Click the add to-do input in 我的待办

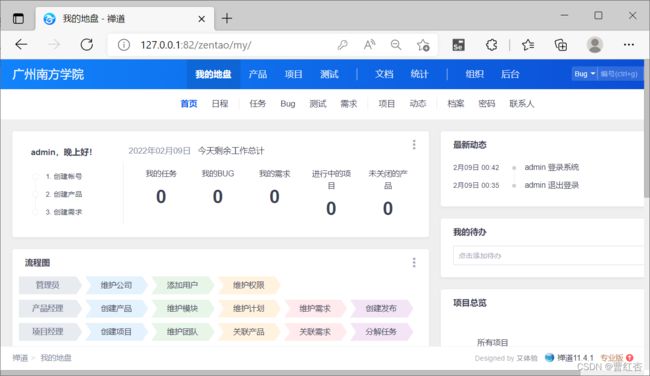pos(548,255)
